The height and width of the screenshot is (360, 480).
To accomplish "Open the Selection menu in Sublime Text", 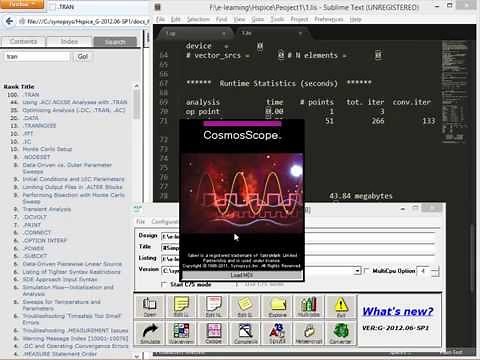I will (x=198, y=20).
